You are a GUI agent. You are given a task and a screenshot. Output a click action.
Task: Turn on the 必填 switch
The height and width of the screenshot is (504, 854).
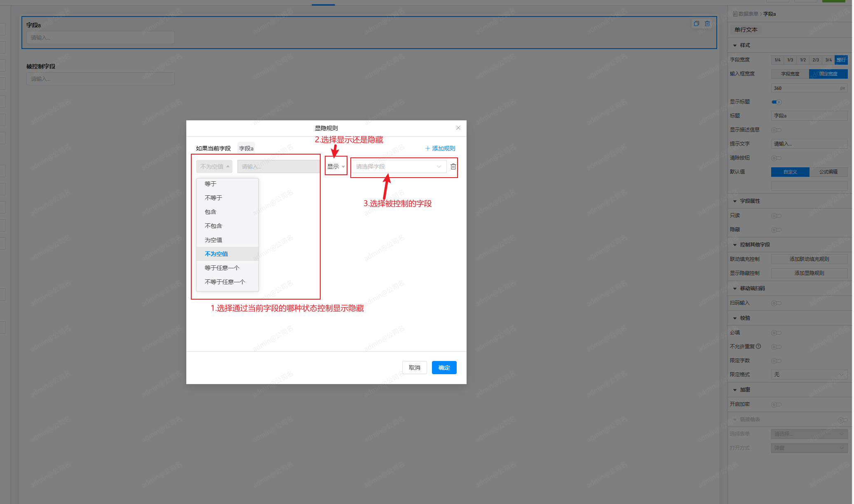coord(776,333)
